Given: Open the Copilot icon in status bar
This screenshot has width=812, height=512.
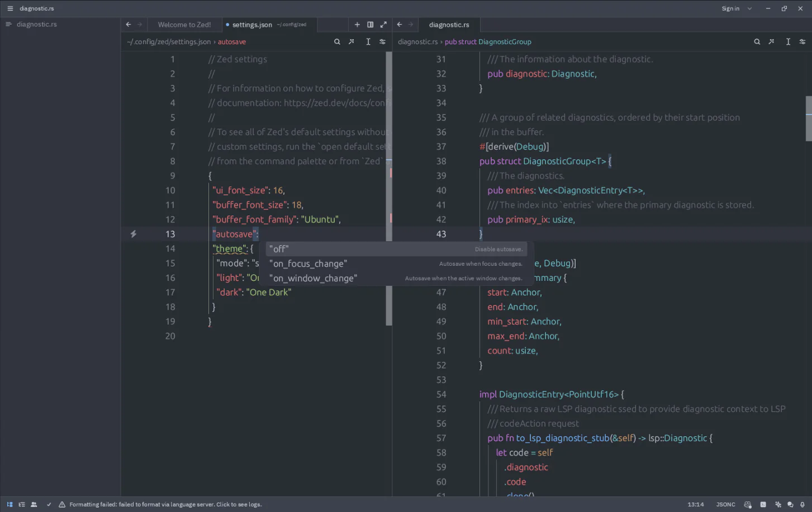Looking at the screenshot, I should click(x=748, y=504).
